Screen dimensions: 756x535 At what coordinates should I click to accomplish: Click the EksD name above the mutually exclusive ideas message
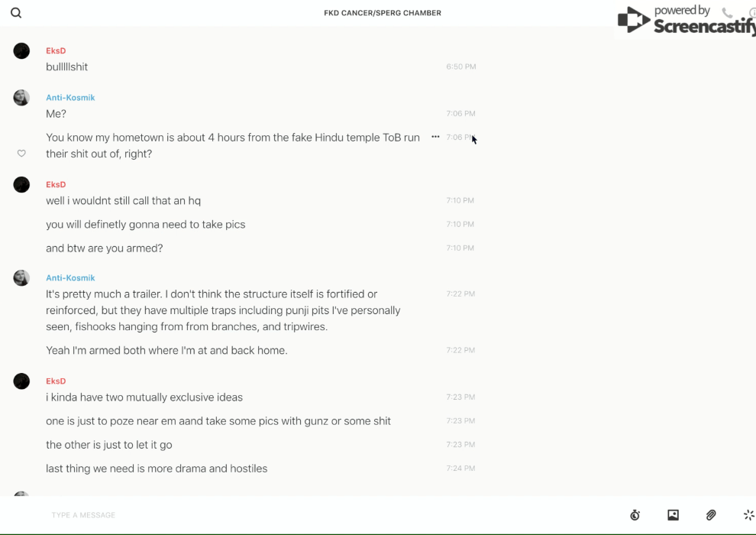[x=56, y=381]
